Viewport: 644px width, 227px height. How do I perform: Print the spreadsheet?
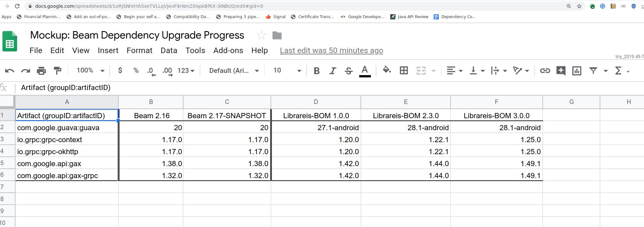click(41, 71)
